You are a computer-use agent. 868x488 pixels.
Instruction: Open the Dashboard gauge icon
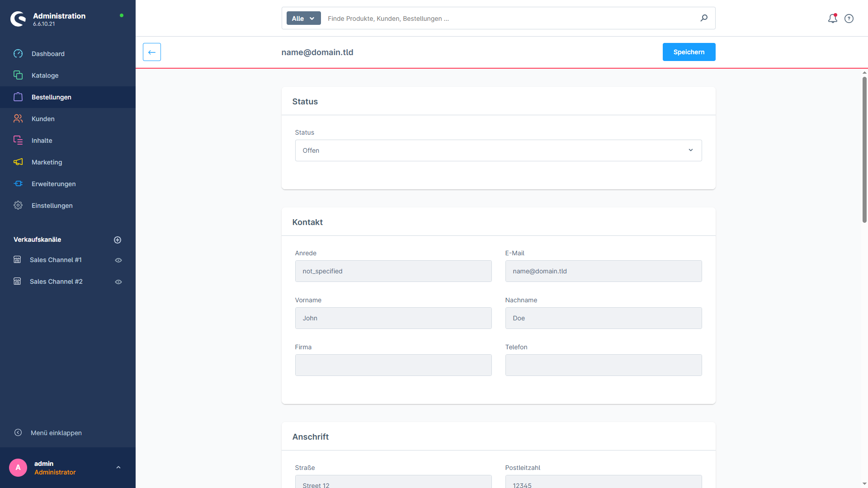point(18,54)
